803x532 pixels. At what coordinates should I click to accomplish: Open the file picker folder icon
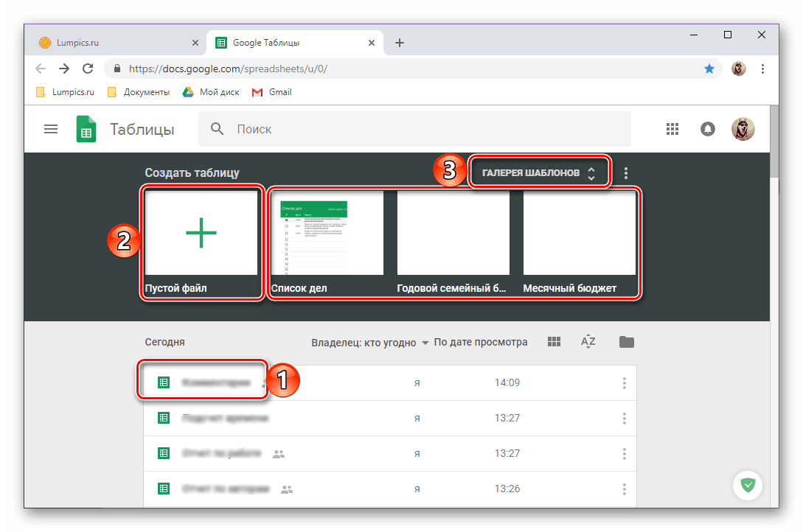(x=626, y=342)
